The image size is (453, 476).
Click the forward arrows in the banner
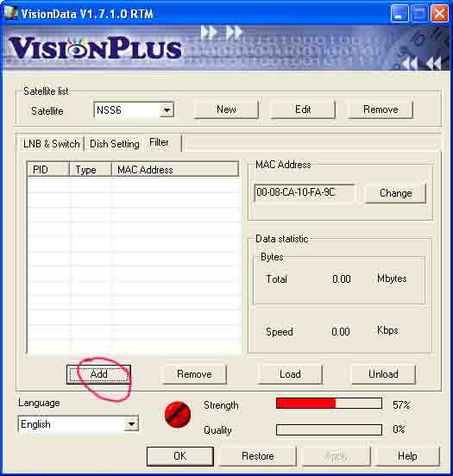(x=222, y=33)
